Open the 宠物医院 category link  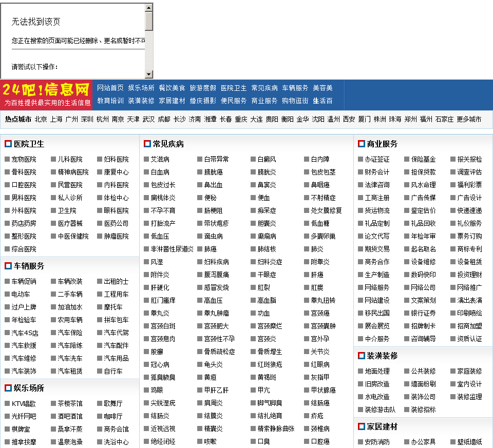(24, 159)
